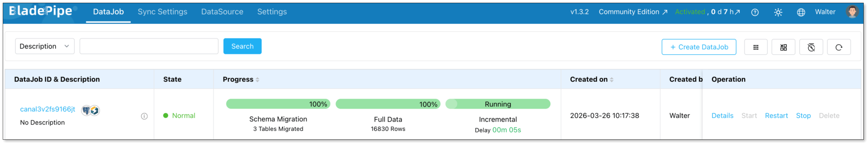This screenshot has height=144, width=868.
Task: Click the refresh list icon
Action: click(839, 47)
